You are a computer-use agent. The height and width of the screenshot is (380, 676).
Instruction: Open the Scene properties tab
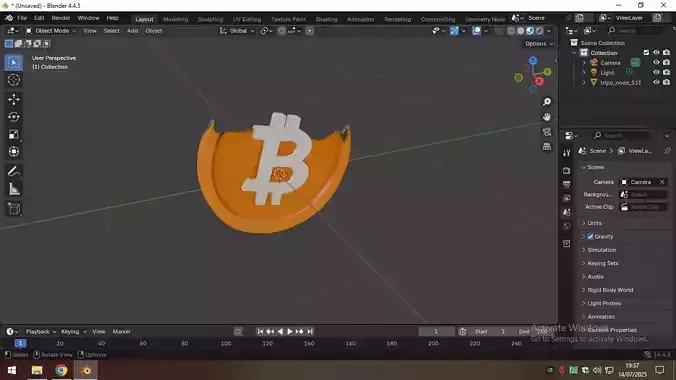tap(566, 212)
